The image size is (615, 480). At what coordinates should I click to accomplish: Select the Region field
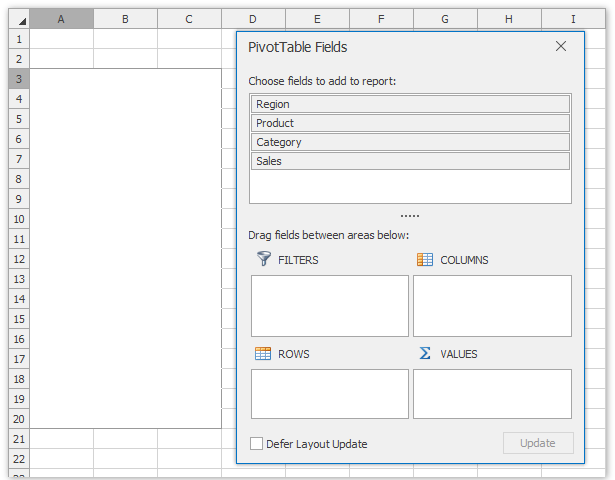click(x=410, y=104)
